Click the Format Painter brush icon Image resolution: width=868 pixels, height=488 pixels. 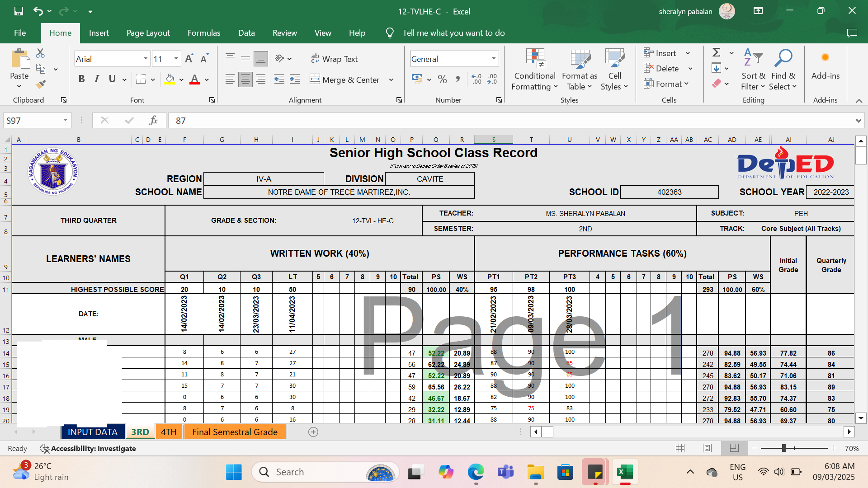[41, 84]
